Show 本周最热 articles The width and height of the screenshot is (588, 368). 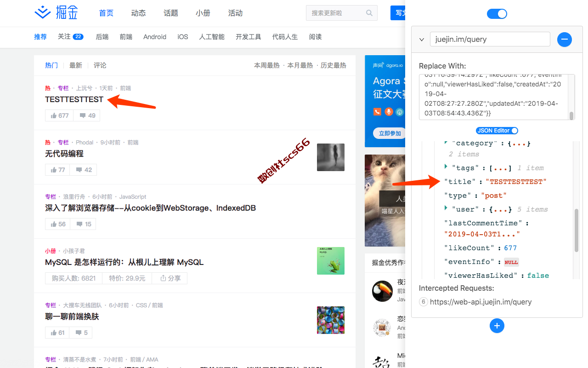[267, 65]
